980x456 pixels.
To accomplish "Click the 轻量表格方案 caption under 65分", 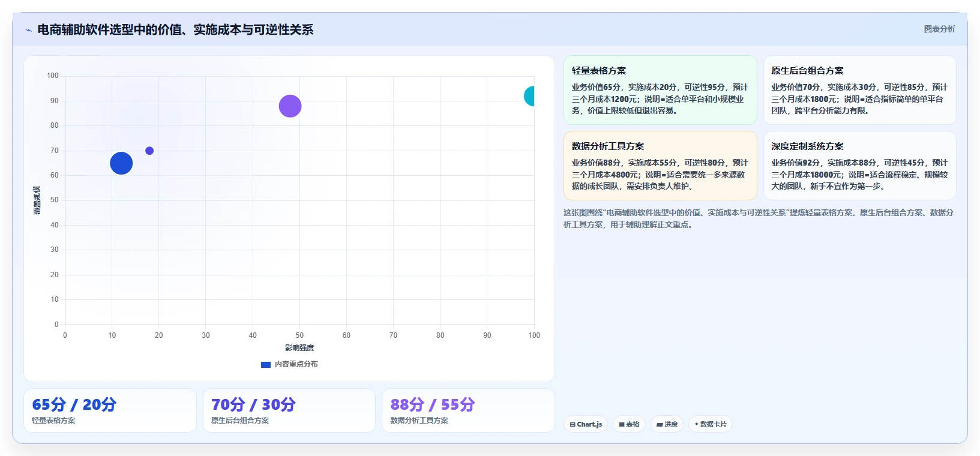I will [53, 421].
